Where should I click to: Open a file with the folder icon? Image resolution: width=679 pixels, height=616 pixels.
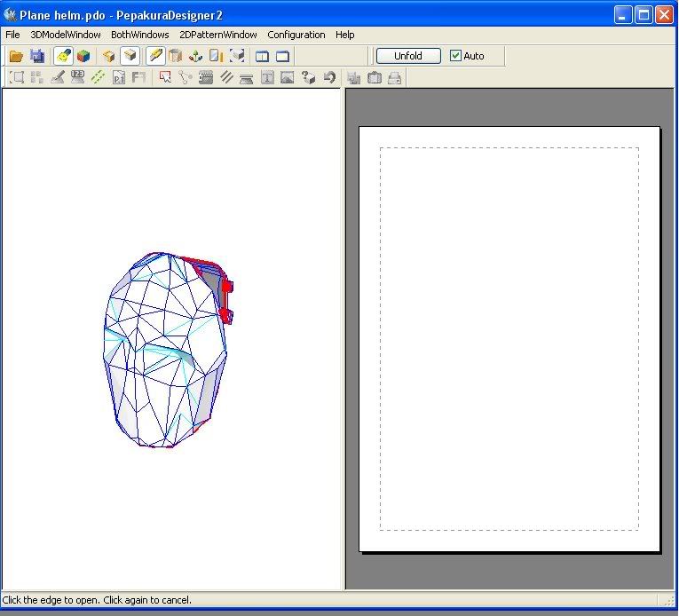point(16,56)
